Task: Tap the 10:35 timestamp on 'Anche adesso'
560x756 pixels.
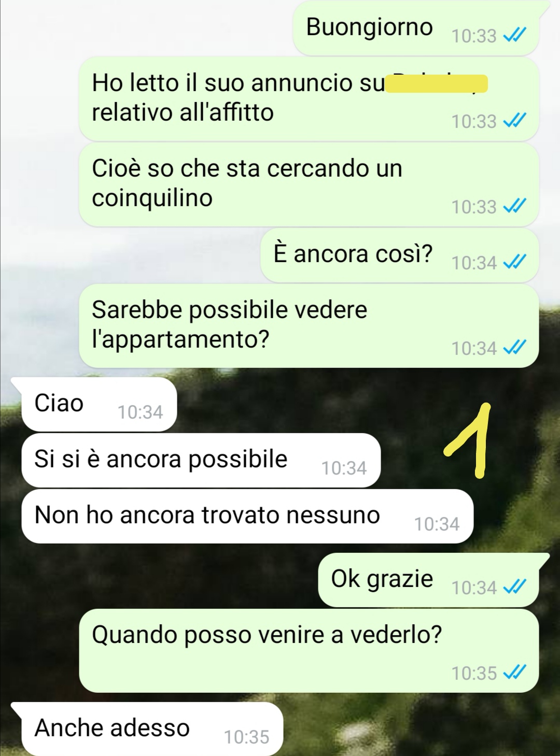Action: [x=246, y=737]
